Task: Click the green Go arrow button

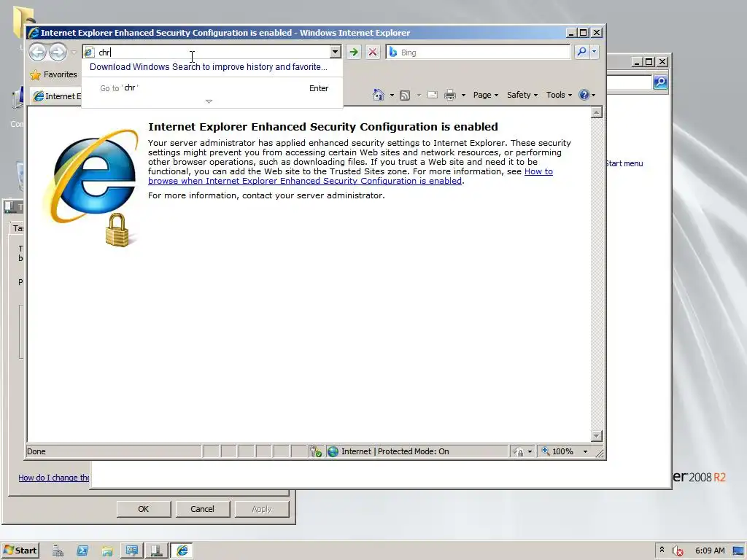Action: coord(354,52)
